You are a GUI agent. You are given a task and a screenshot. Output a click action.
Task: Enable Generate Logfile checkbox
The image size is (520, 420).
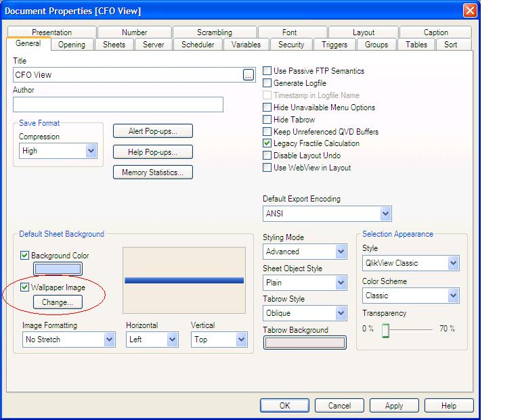pos(267,83)
